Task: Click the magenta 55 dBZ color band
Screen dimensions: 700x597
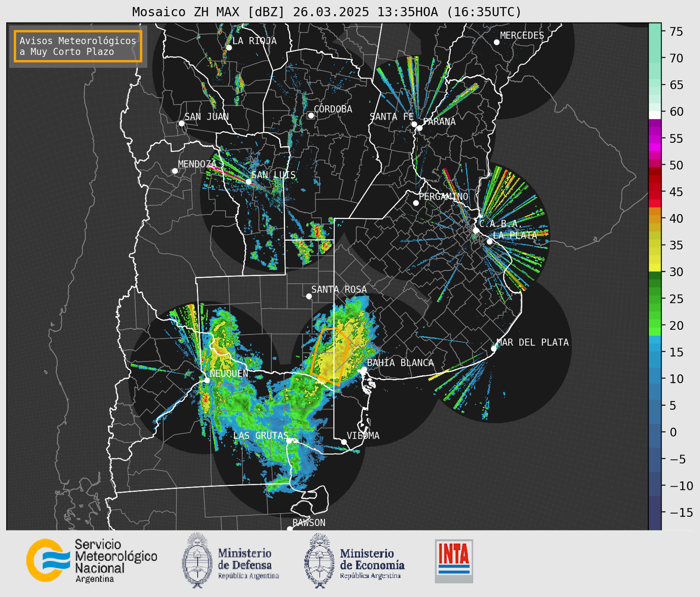Action: coord(655,139)
